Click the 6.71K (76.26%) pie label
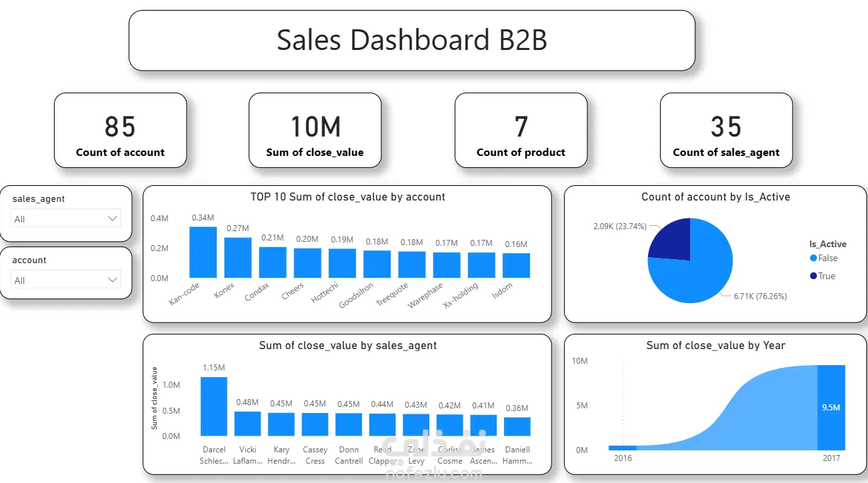The width and height of the screenshot is (868, 483). [x=759, y=296]
